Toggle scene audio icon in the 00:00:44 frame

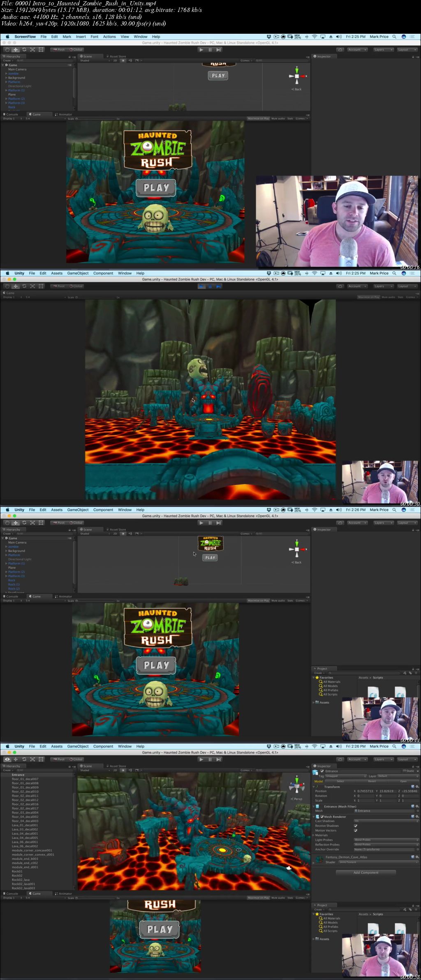click(x=130, y=534)
